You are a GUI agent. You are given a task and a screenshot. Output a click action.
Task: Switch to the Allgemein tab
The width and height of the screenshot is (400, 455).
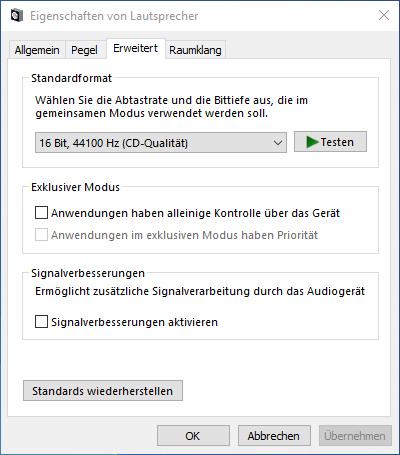click(37, 50)
